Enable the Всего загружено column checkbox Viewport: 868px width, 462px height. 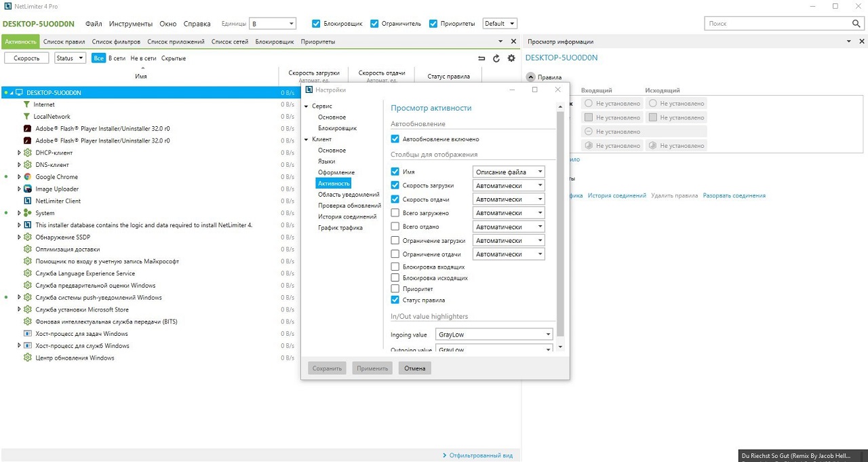click(395, 213)
